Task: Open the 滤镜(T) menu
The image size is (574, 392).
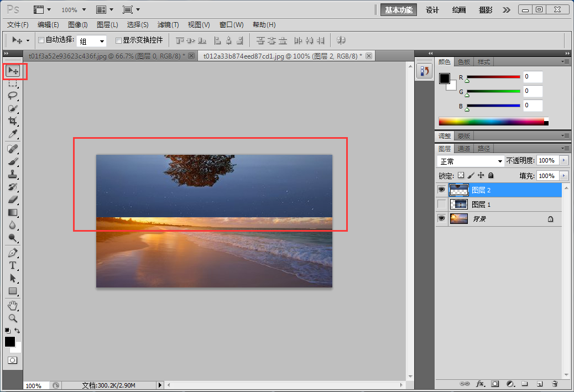Action: (x=168, y=25)
